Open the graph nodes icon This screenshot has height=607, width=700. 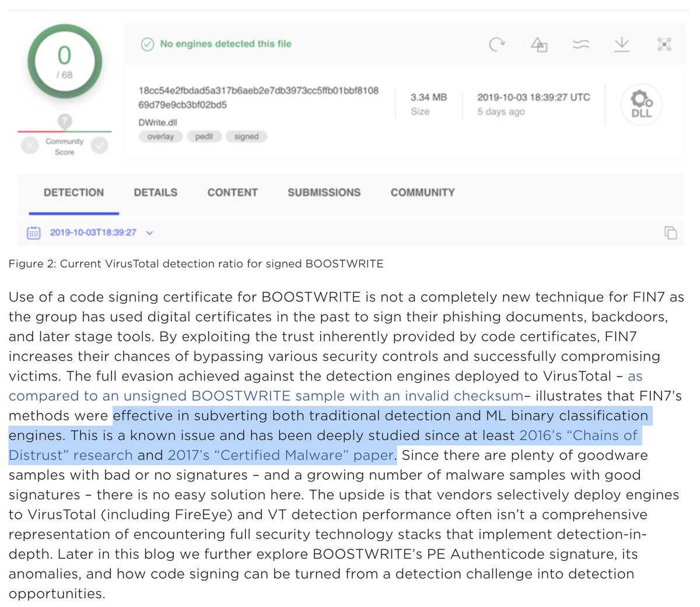click(664, 44)
